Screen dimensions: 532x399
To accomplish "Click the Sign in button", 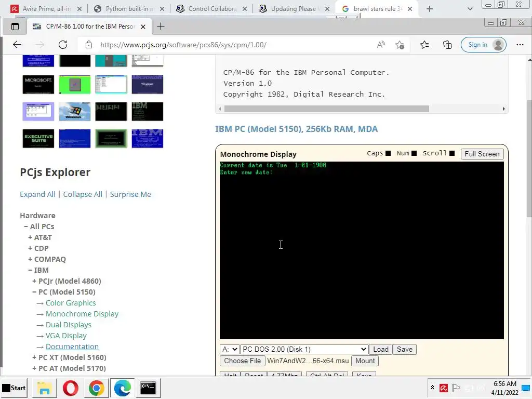I will (484, 45).
